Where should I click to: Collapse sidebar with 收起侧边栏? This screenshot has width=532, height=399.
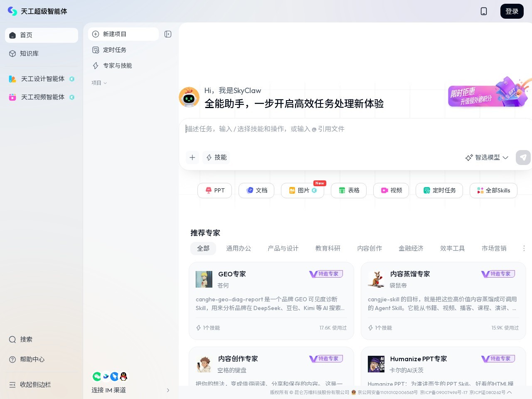pos(42,385)
